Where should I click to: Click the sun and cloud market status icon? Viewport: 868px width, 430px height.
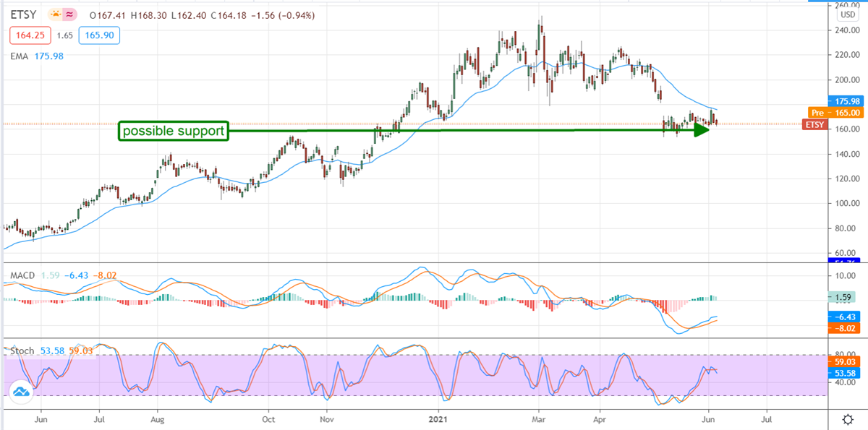54,14
